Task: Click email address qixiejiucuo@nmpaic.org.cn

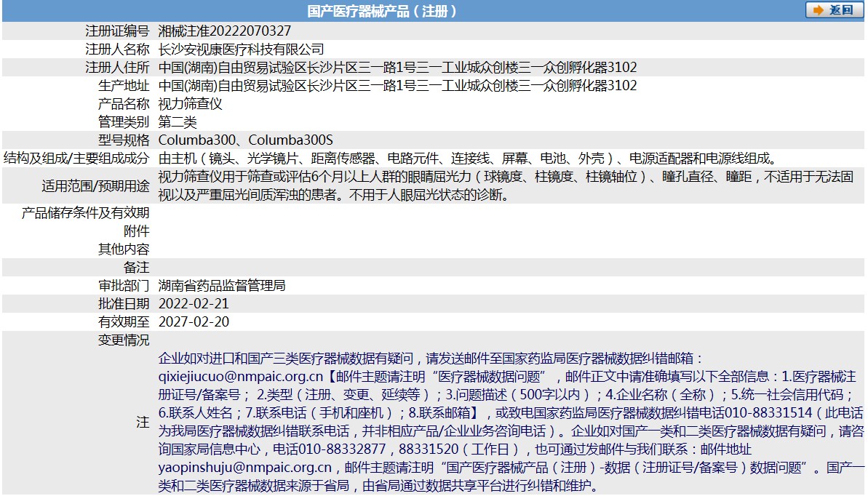Action: [240, 377]
